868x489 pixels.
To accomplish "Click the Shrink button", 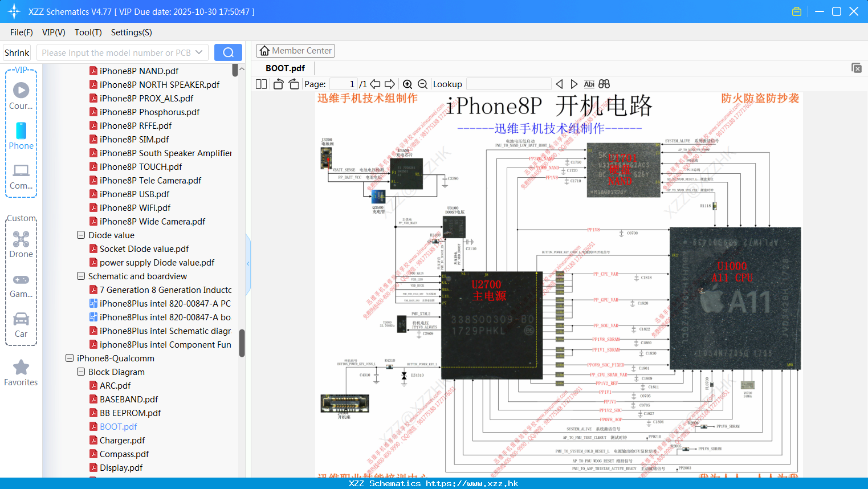I will tap(17, 52).
